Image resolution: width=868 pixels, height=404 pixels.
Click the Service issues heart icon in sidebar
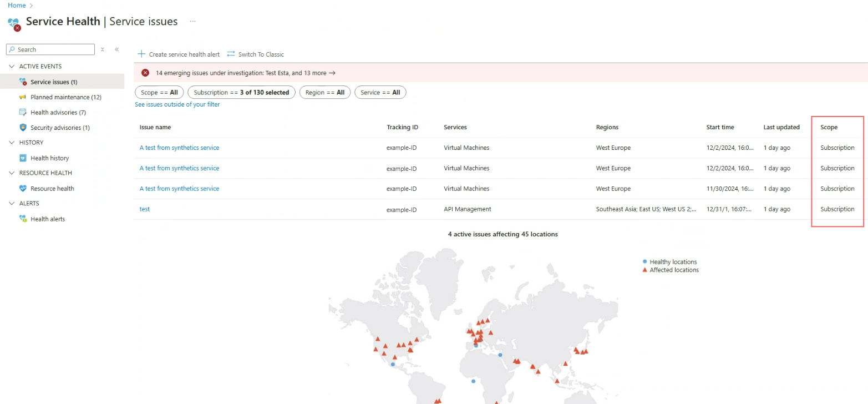(23, 82)
